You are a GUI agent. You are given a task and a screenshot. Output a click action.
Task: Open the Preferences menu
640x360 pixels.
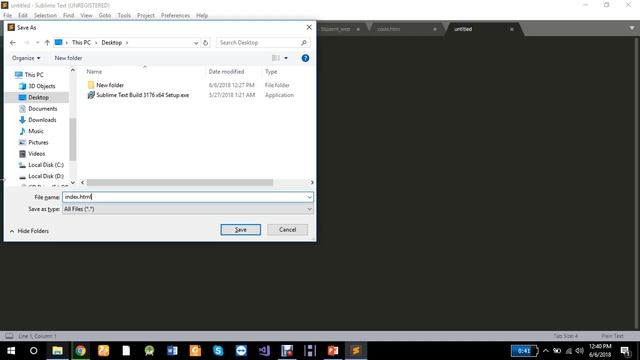click(176, 15)
